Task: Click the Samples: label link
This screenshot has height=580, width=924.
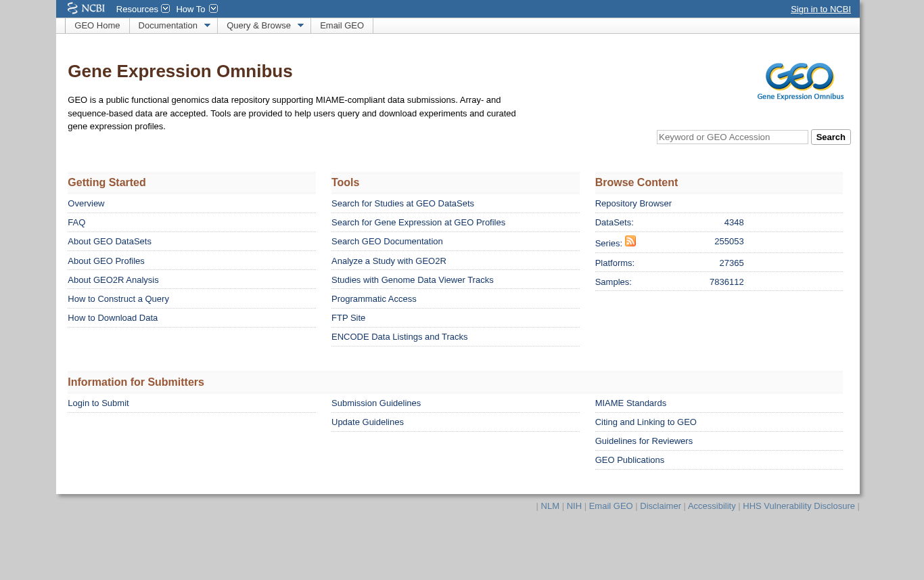Action: [613, 282]
